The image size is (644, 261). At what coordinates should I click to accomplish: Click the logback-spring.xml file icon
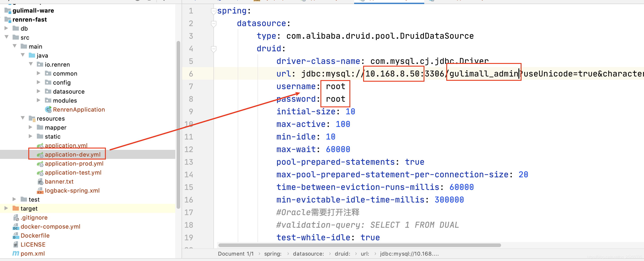pos(40,191)
